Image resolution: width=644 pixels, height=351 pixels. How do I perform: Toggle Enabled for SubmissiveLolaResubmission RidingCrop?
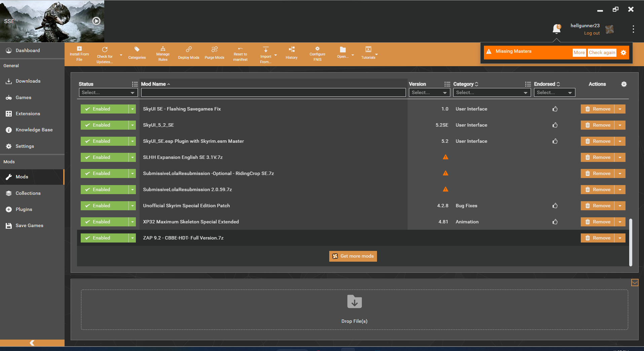[x=105, y=173]
